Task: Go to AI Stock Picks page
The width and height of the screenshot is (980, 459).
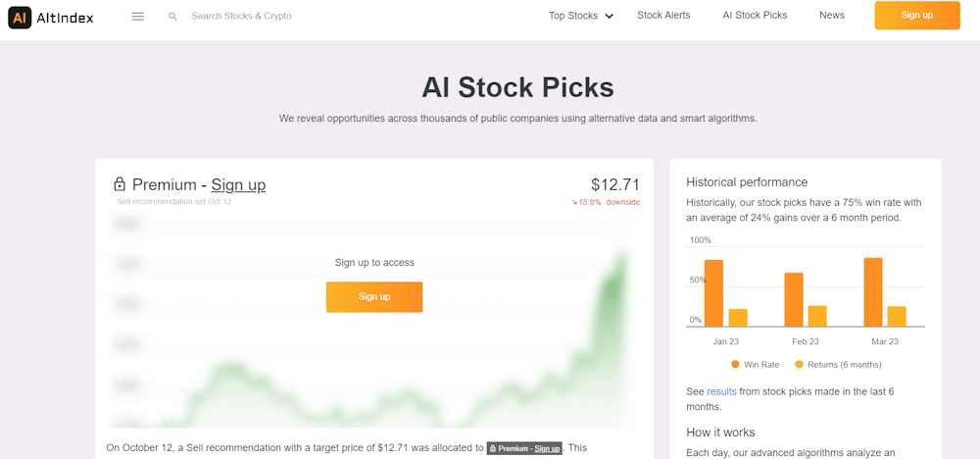Action: 755,15
